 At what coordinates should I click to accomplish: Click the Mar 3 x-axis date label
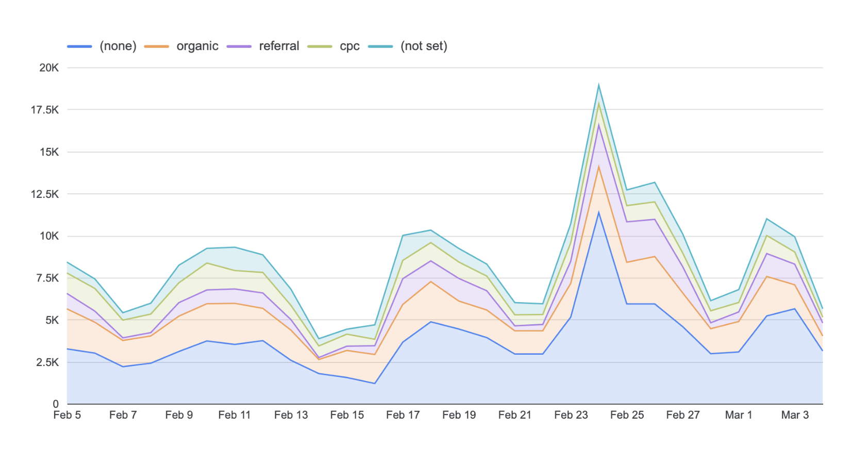(795, 415)
